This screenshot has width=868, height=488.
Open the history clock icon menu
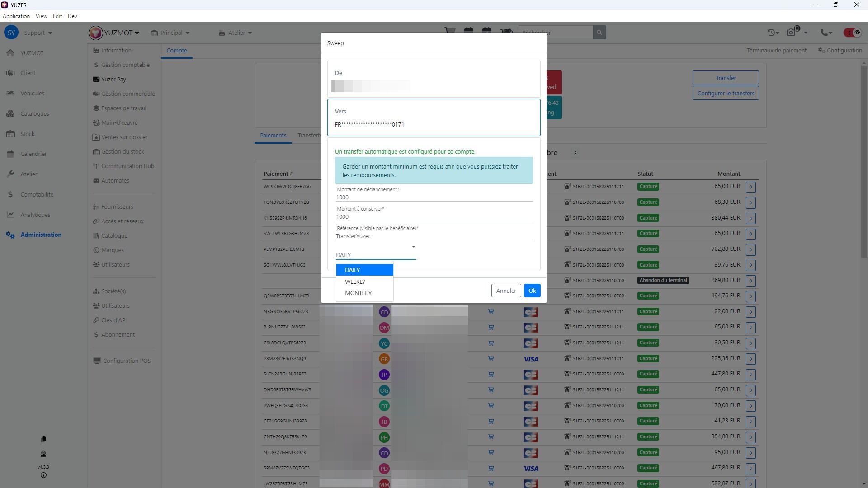772,33
